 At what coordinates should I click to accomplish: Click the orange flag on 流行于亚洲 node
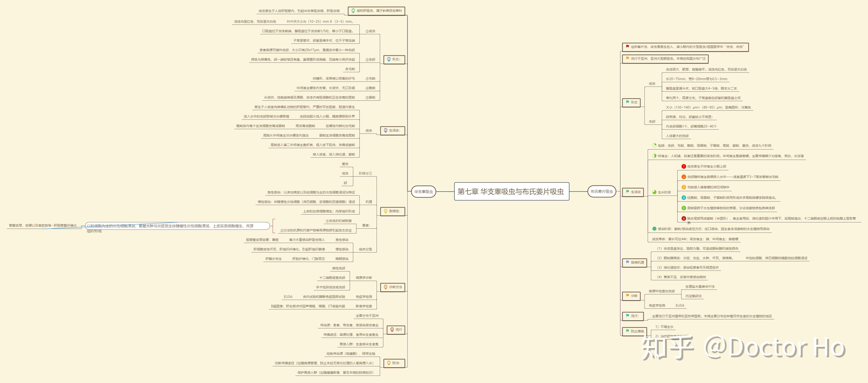coord(628,58)
